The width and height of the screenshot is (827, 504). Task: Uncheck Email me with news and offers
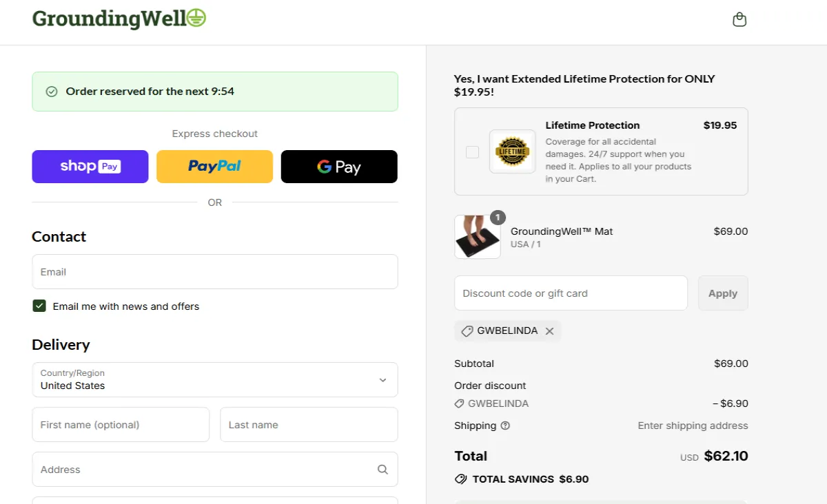[x=39, y=306]
